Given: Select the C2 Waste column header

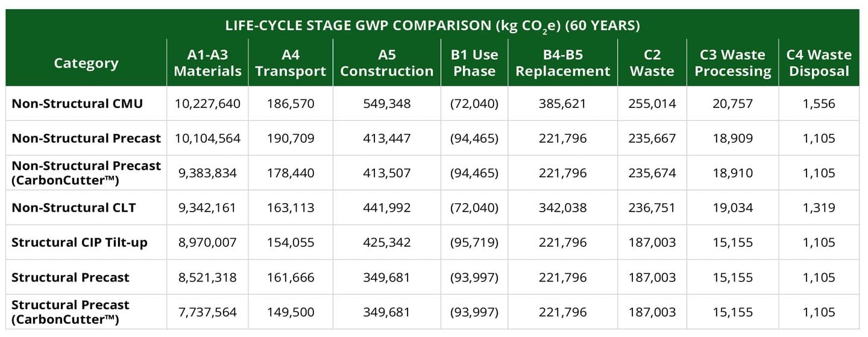Looking at the screenshot, I should pyautogui.click(x=652, y=63).
